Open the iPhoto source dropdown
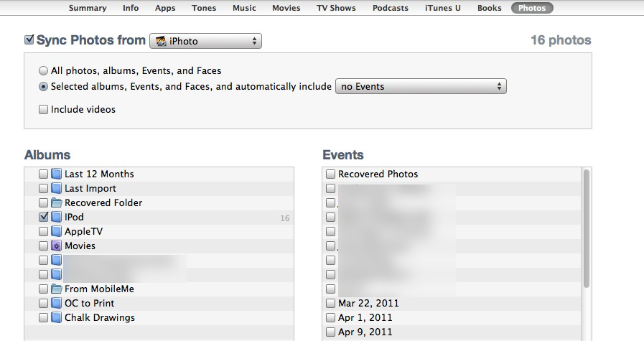Image resolution: width=644 pixels, height=341 pixels. point(205,41)
